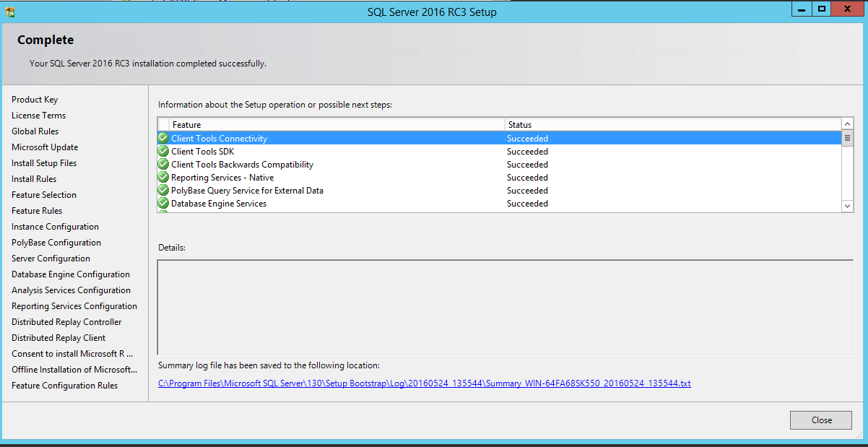This screenshot has width=868, height=447.
Task: Click the Feature Configuration Rules step
Action: [64, 386]
